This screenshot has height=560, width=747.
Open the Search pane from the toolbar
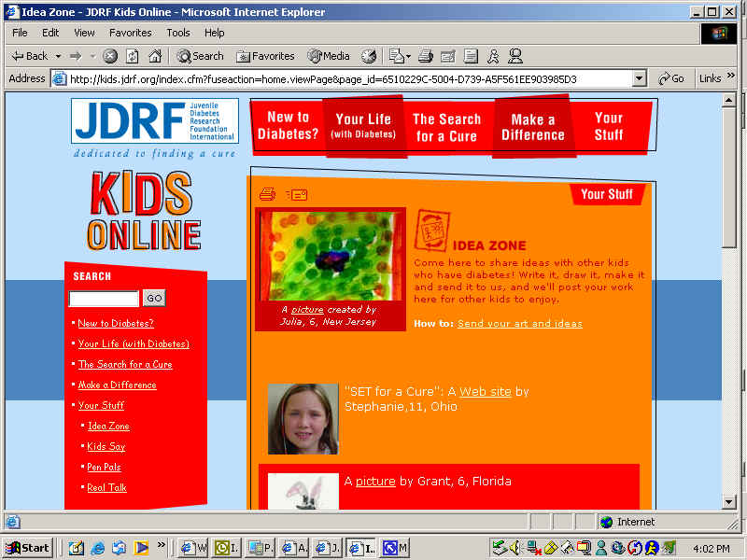(x=200, y=56)
